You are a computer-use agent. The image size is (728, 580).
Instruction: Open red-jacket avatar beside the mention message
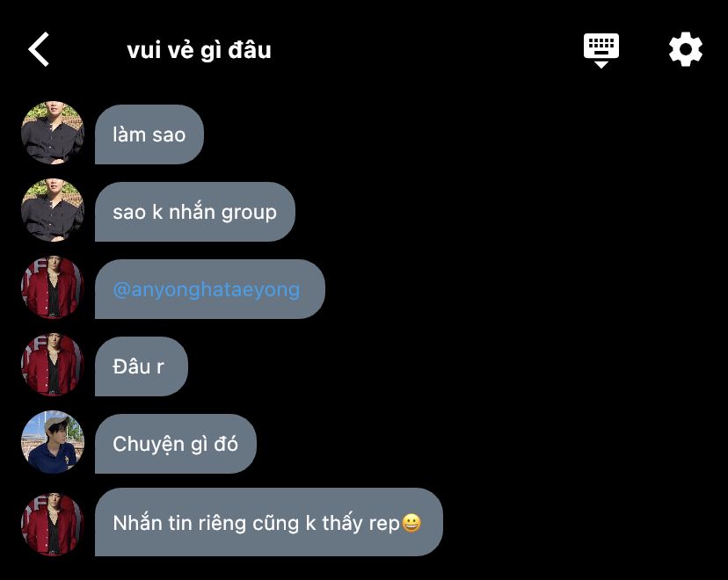point(53,287)
